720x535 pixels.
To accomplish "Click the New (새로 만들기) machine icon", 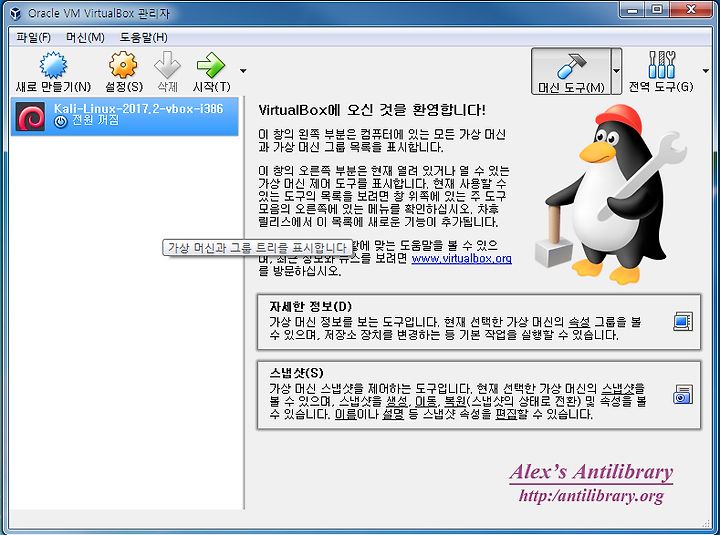I will pos(53,65).
